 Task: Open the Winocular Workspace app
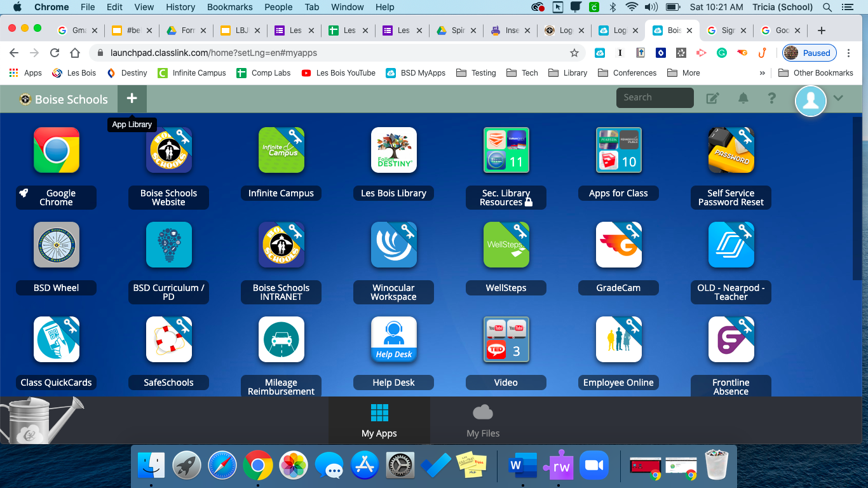394,245
